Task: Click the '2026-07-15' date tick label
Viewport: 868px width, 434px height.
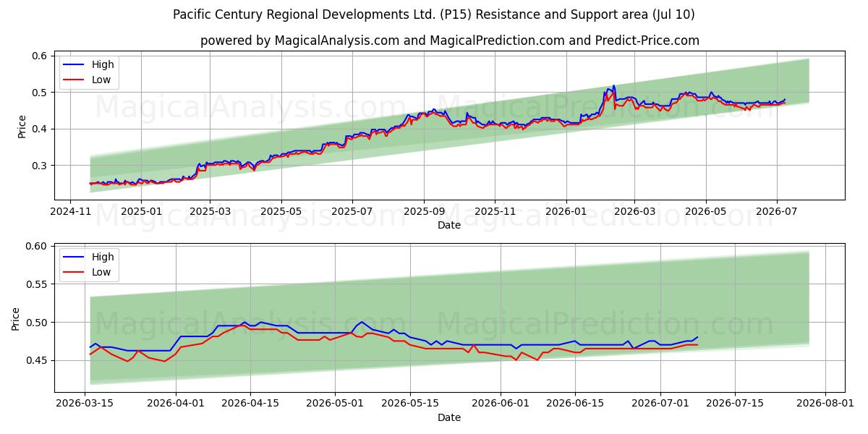Action: click(736, 404)
